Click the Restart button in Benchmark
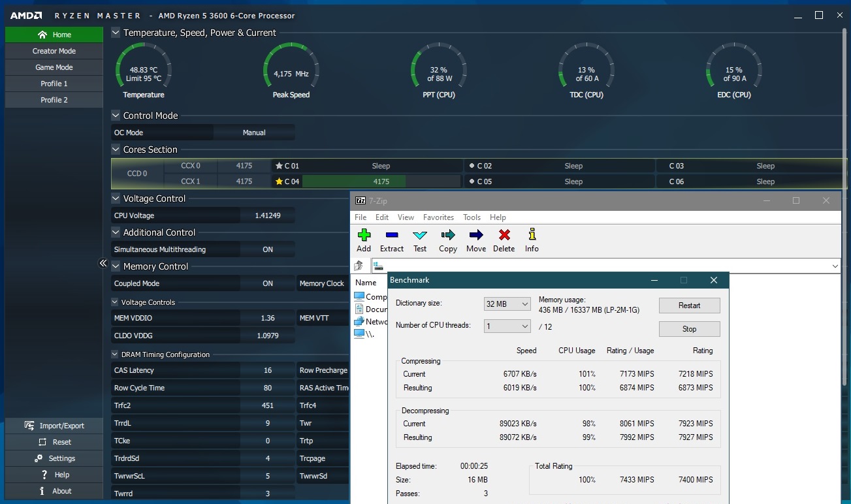 [x=689, y=305]
